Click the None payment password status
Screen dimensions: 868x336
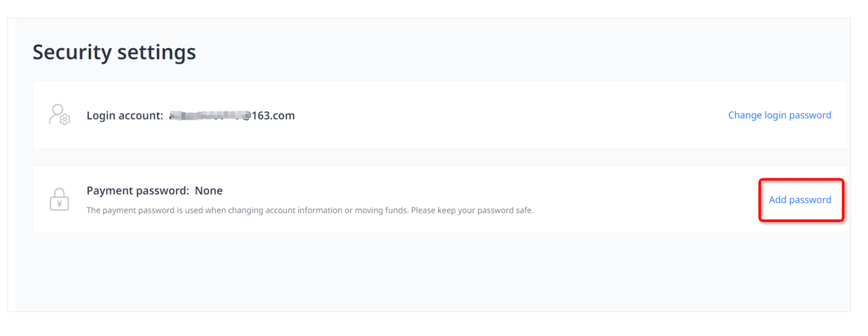[x=209, y=191]
